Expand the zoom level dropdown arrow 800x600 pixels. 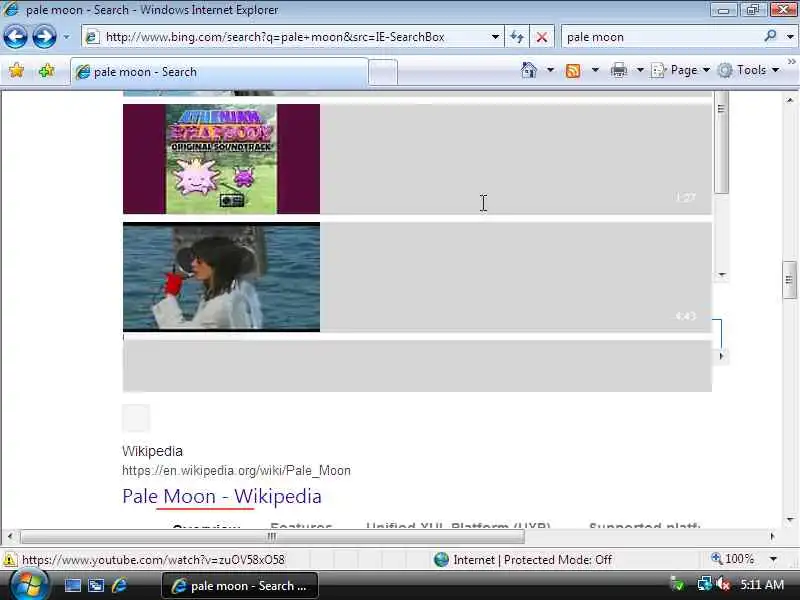click(x=773, y=559)
